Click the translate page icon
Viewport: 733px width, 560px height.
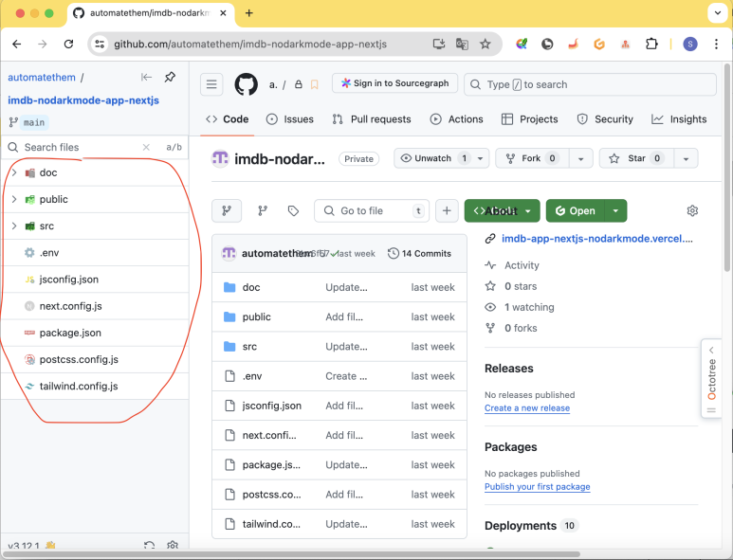[462, 44]
